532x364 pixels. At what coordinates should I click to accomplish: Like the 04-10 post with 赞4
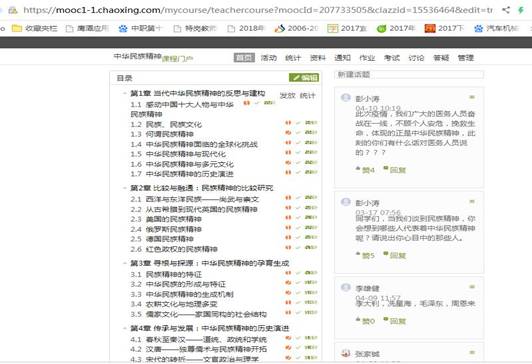(365, 170)
